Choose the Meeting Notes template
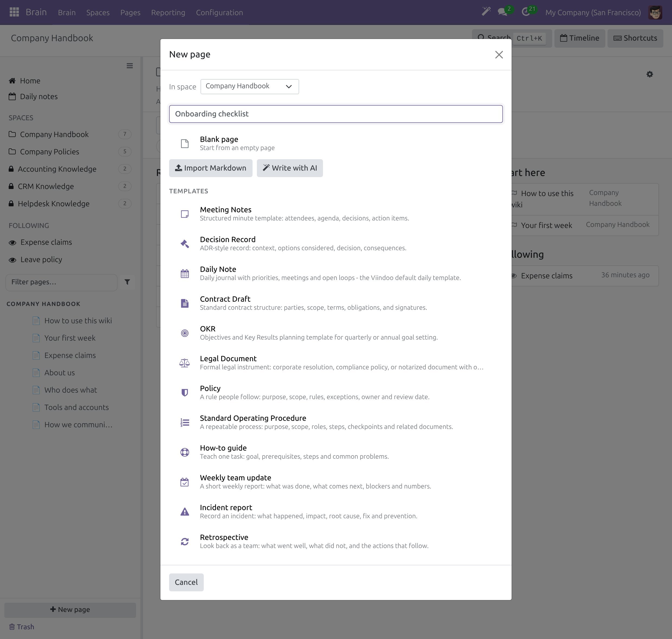This screenshot has height=639, width=672. point(336,214)
